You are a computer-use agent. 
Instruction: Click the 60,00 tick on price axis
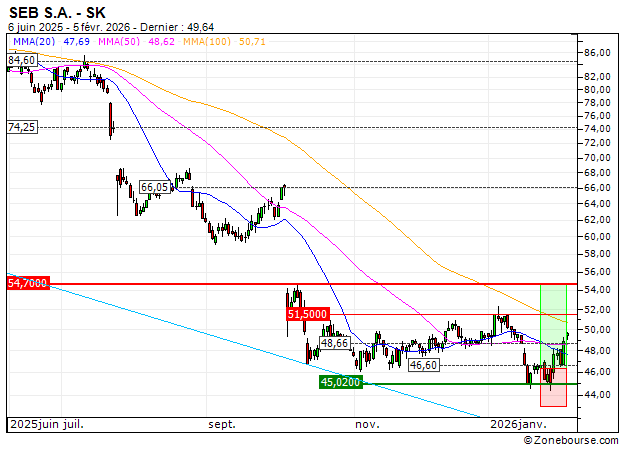(x=598, y=237)
